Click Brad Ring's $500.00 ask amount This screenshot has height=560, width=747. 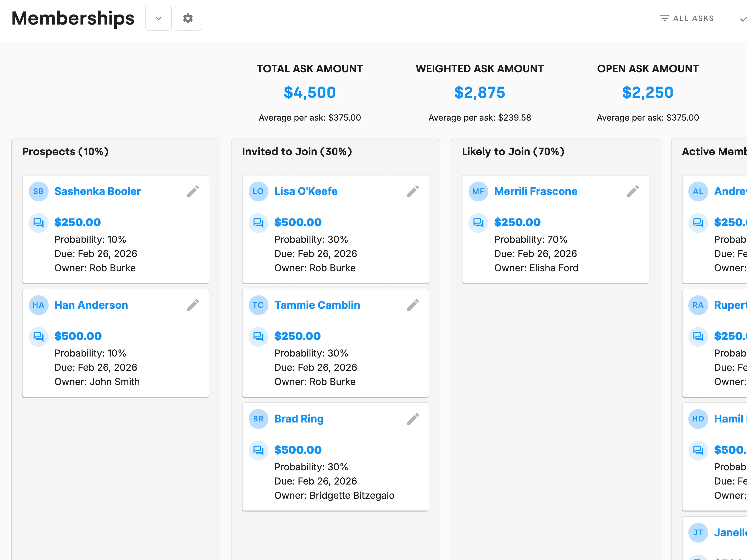297,450
